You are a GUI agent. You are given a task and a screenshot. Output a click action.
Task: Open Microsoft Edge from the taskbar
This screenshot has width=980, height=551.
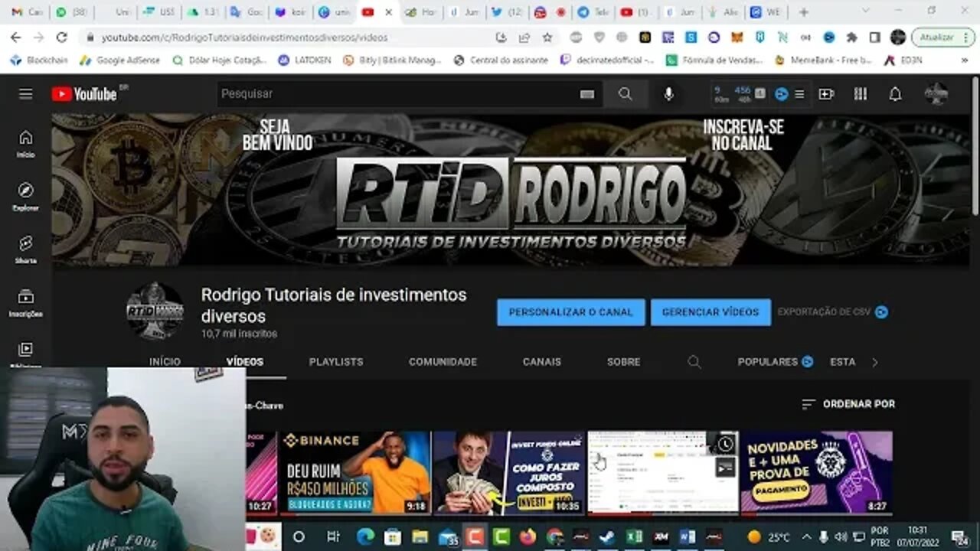pyautogui.click(x=366, y=536)
